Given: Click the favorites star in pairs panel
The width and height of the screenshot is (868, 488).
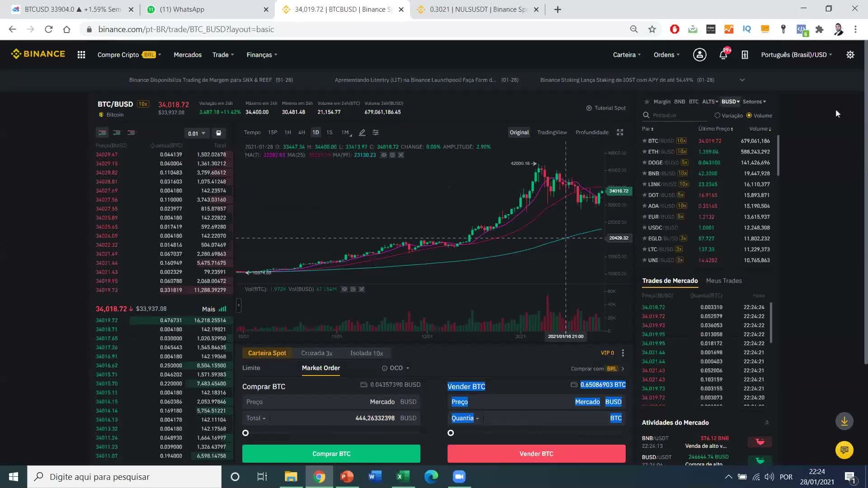Looking at the screenshot, I should 646,102.
